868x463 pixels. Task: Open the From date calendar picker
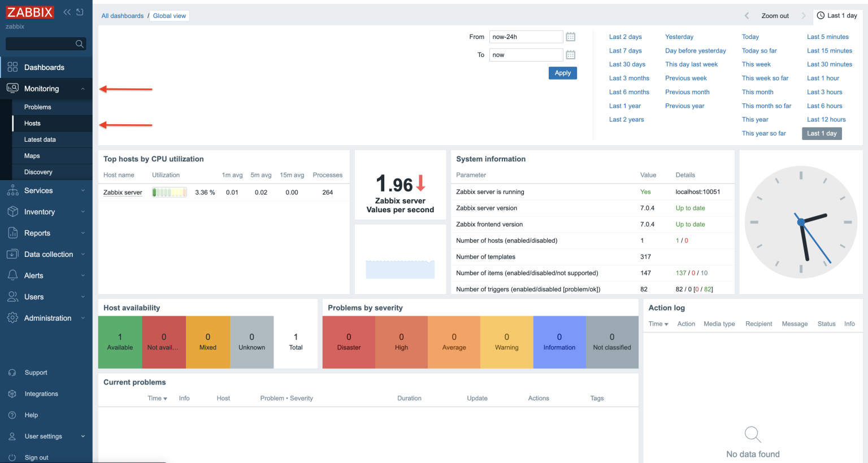pos(570,36)
